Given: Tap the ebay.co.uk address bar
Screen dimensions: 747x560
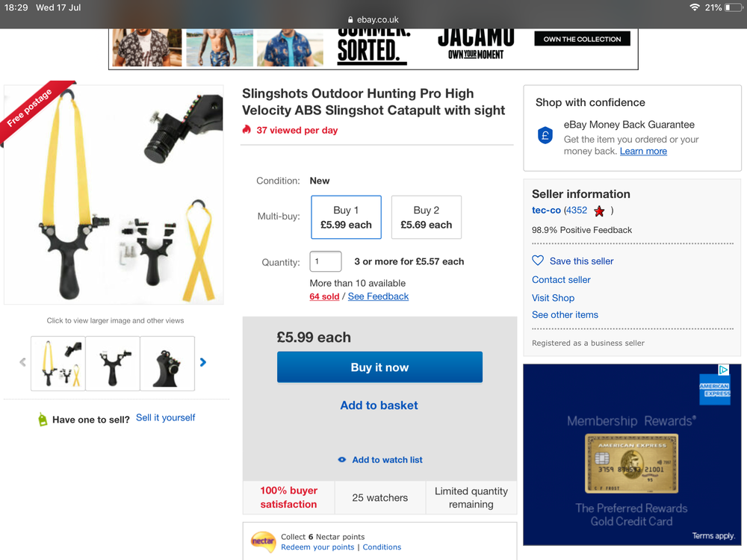Looking at the screenshot, I should pos(373,19).
